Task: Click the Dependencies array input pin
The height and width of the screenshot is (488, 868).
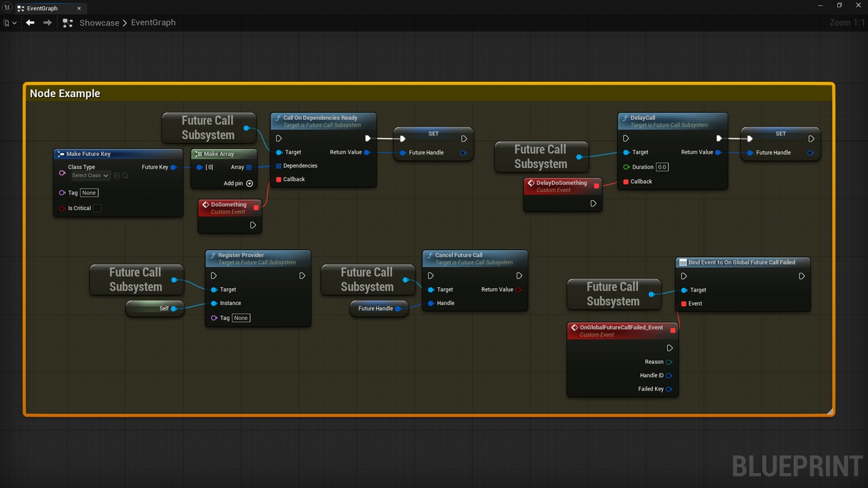Action: coord(279,165)
